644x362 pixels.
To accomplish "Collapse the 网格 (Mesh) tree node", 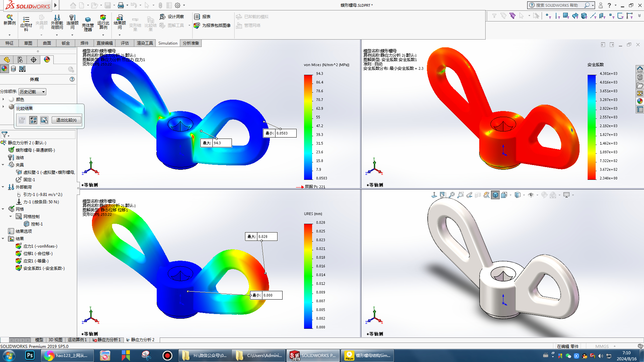I will pos(3,209).
